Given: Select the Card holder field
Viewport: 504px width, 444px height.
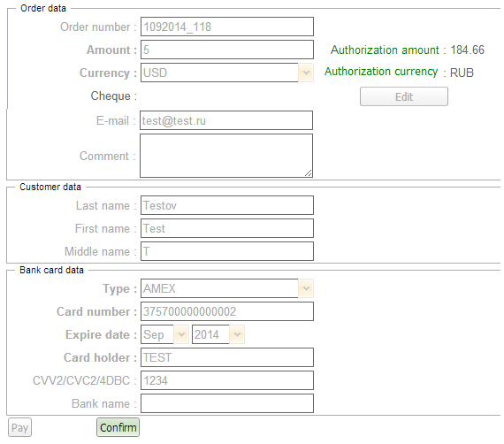Looking at the screenshot, I should pyautogui.click(x=227, y=357).
